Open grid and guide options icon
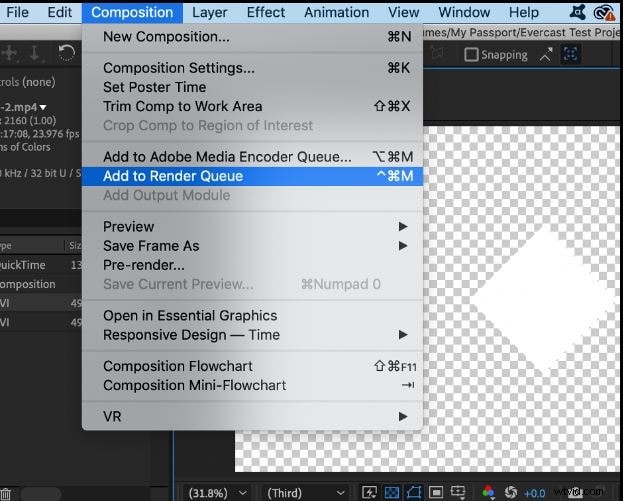 pos(458,493)
